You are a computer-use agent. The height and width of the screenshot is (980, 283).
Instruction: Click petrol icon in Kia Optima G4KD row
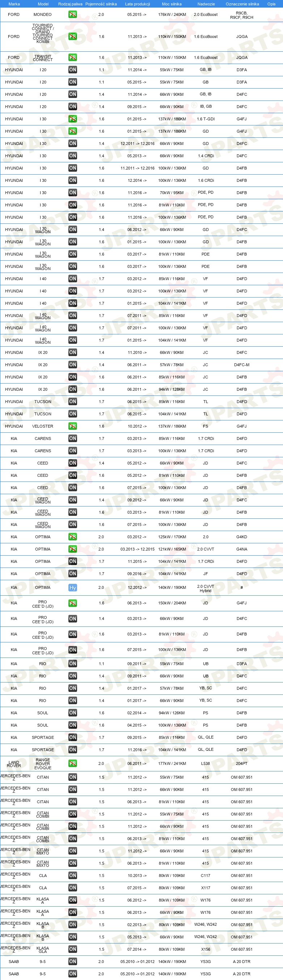[72, 537]
